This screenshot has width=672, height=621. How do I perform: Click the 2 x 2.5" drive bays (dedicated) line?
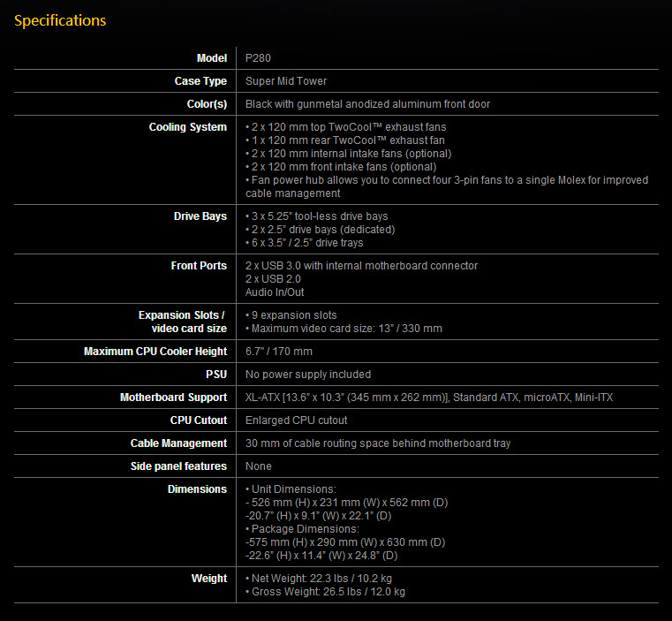pos(321,230)
